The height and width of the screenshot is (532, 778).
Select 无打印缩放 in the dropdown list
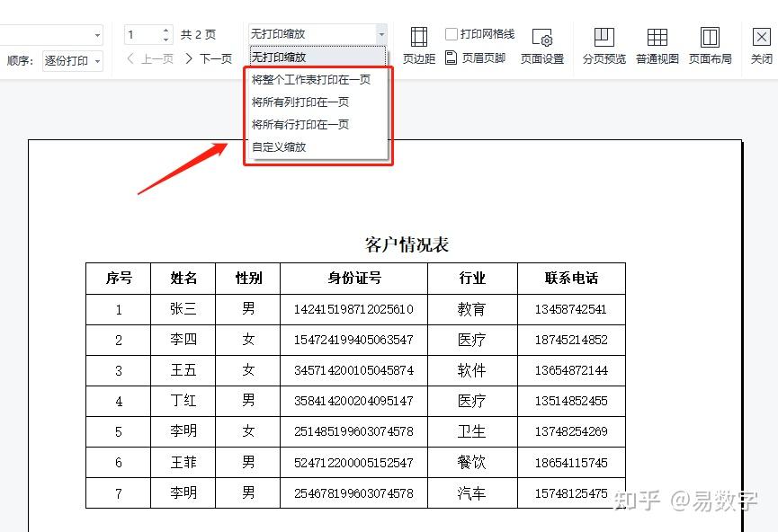[317, 57]
